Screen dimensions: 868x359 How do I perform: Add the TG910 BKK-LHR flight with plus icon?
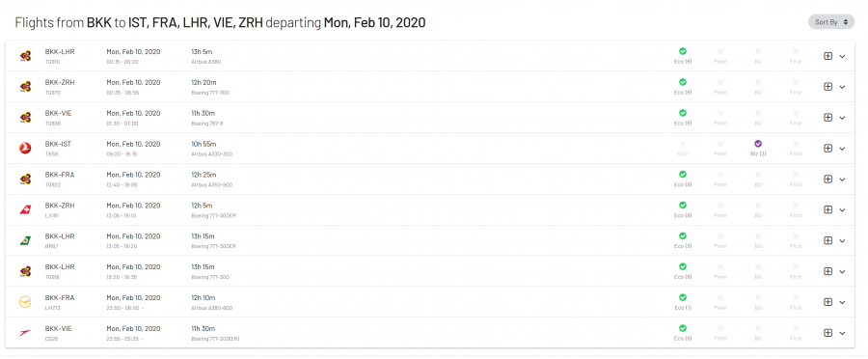(x=828, y=56)
